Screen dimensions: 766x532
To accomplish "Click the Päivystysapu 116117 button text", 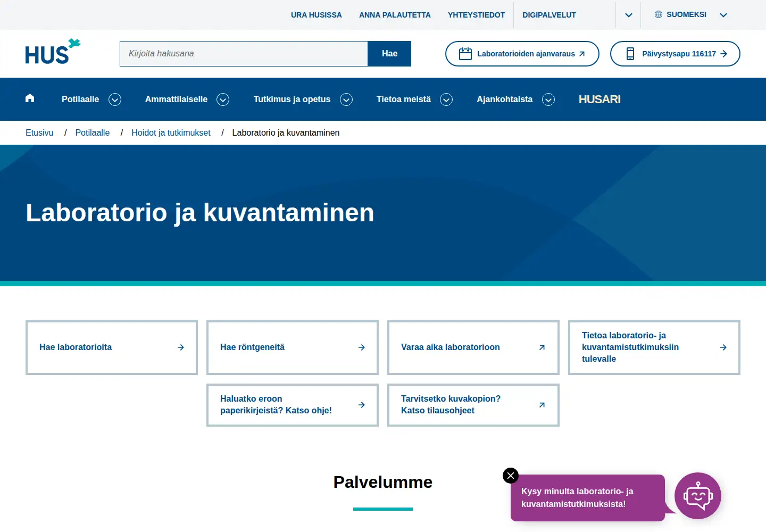I will click(679, 54).
